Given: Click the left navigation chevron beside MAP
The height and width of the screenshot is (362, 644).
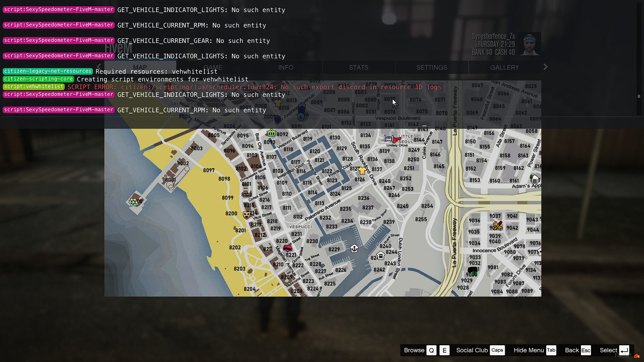Looking at the screenshot, I should click(x=99, y=67).
